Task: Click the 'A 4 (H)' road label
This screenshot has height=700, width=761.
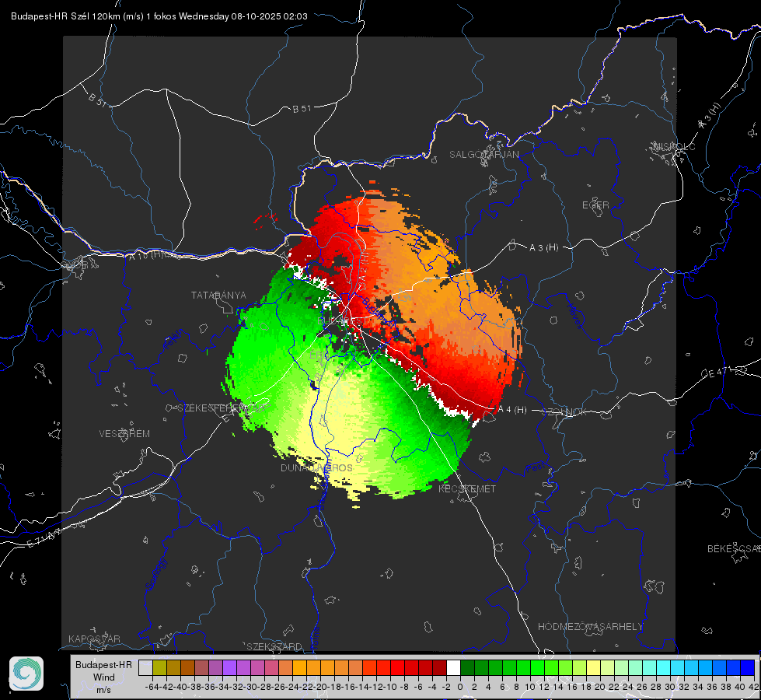Action: click(512, 410)
